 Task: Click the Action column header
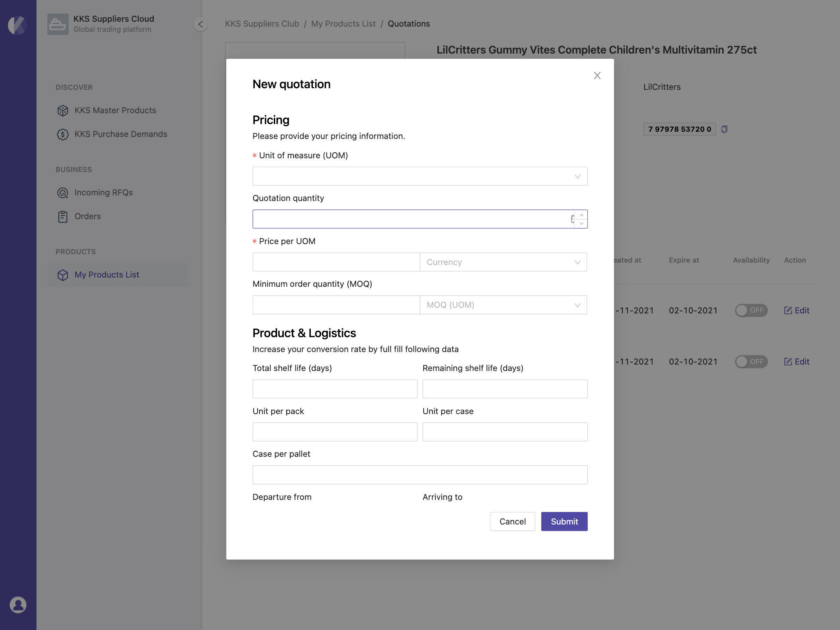pos(795,260)
